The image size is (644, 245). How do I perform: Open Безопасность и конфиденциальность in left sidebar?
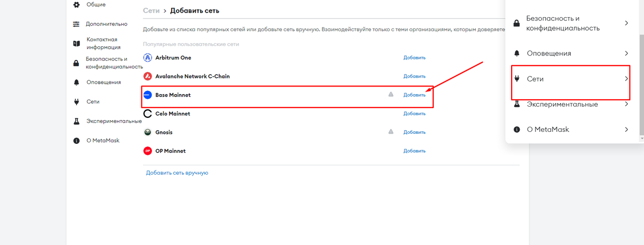point(115,63)
